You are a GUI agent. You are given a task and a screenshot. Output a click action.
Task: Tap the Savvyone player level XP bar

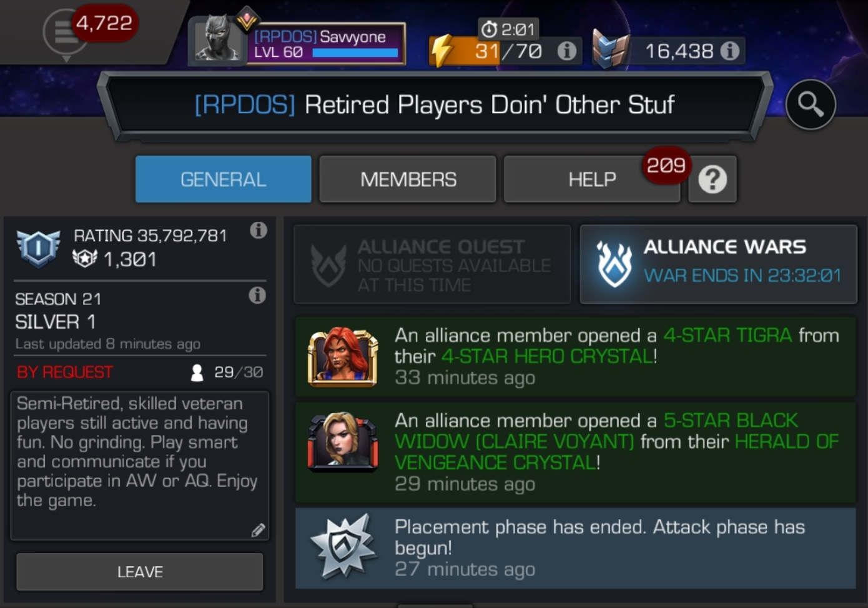coord(355,53)
